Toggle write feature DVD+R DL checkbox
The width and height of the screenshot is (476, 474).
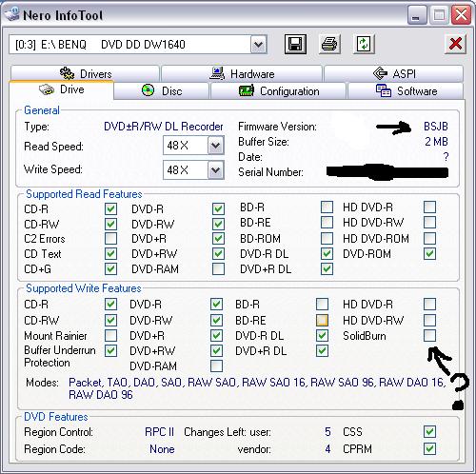[x=322, y=350]
